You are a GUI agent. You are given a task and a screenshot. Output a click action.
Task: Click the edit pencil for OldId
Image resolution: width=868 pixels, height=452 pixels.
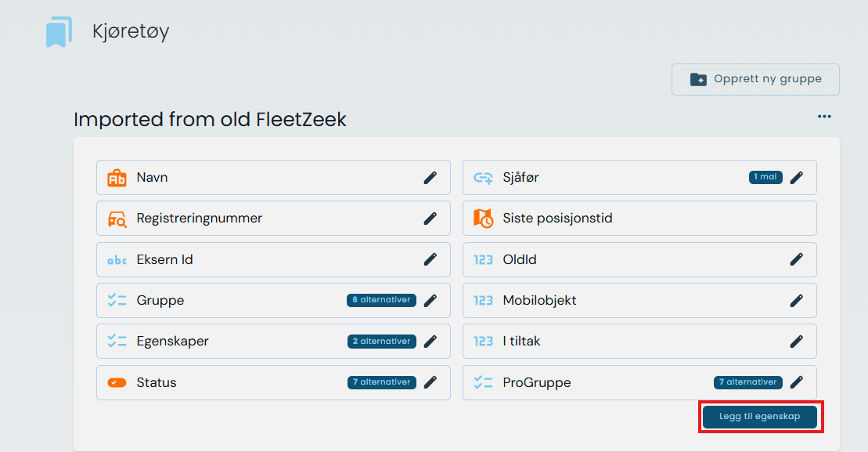[796, 259]
